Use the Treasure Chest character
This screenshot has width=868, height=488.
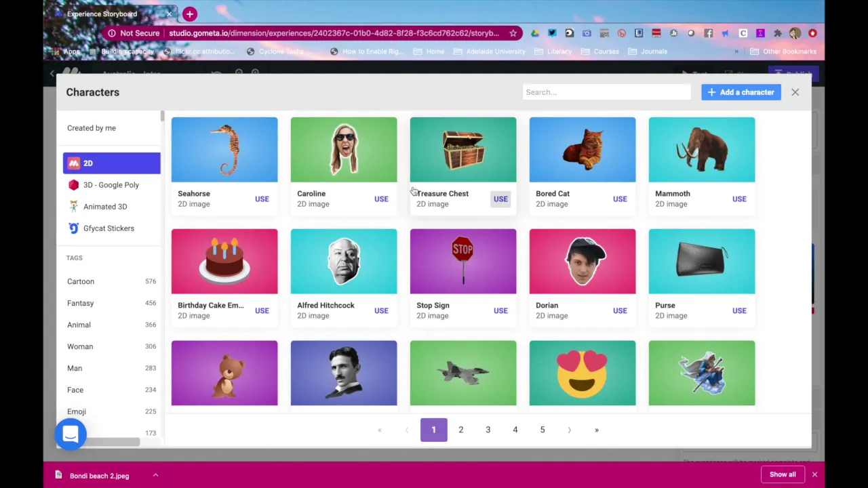pyautogui.click(x=500, y=199)
